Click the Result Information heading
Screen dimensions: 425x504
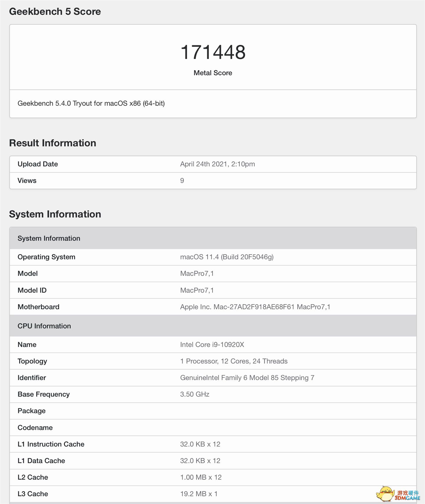point(53,143)
